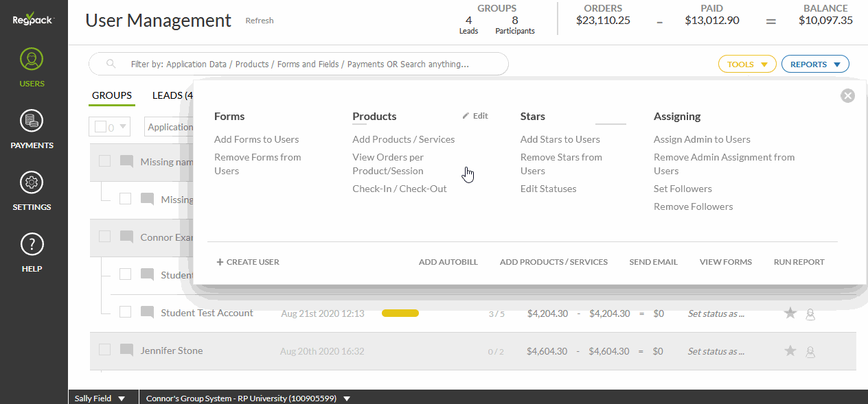Open the Sally Field user dropdown
The width and height of the screenshot is (868, 404).
100,398
